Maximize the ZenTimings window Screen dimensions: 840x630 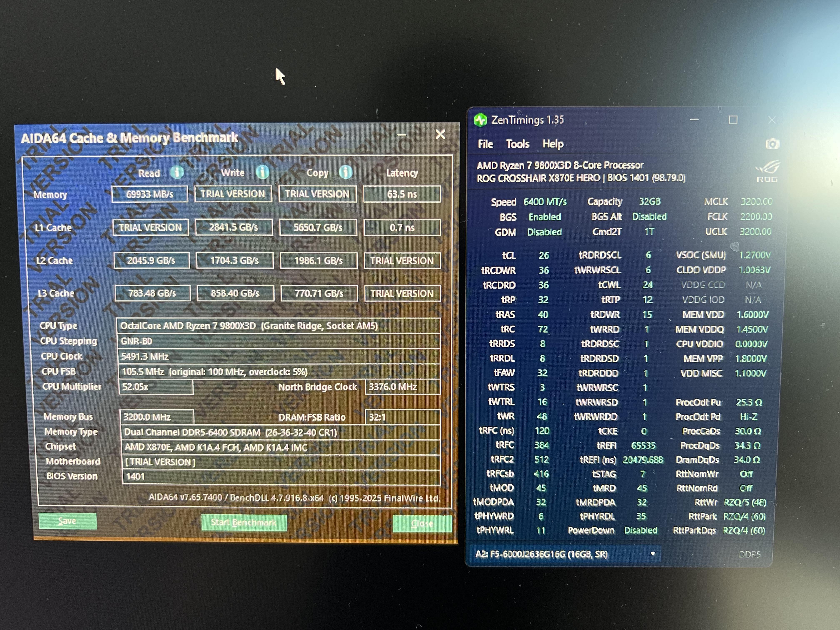click(733, 120)
